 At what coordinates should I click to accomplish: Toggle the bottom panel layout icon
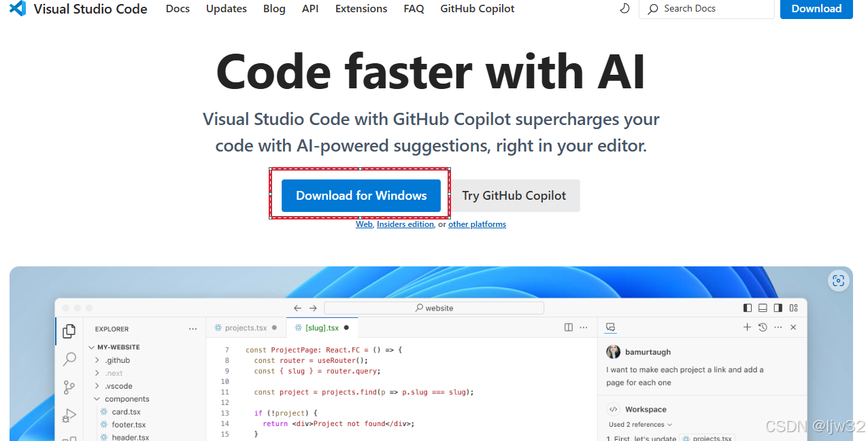[x=763, y=308]
